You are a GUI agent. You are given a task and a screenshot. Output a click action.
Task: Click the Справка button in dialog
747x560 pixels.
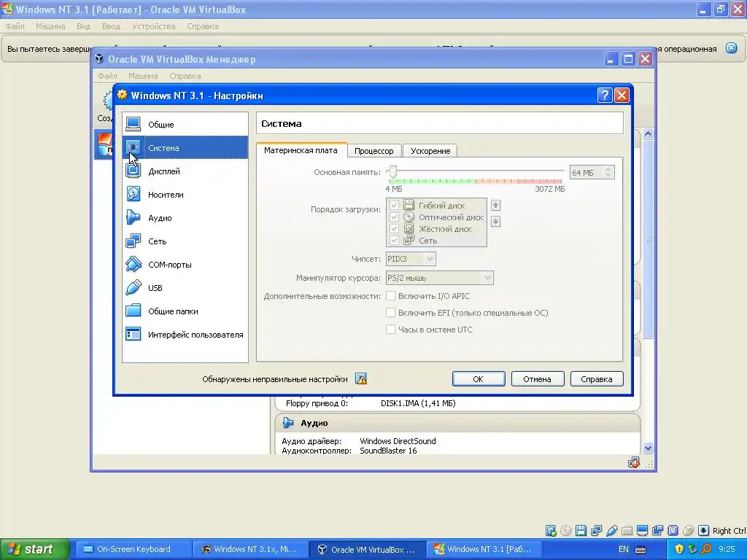(x=597, y=379)
